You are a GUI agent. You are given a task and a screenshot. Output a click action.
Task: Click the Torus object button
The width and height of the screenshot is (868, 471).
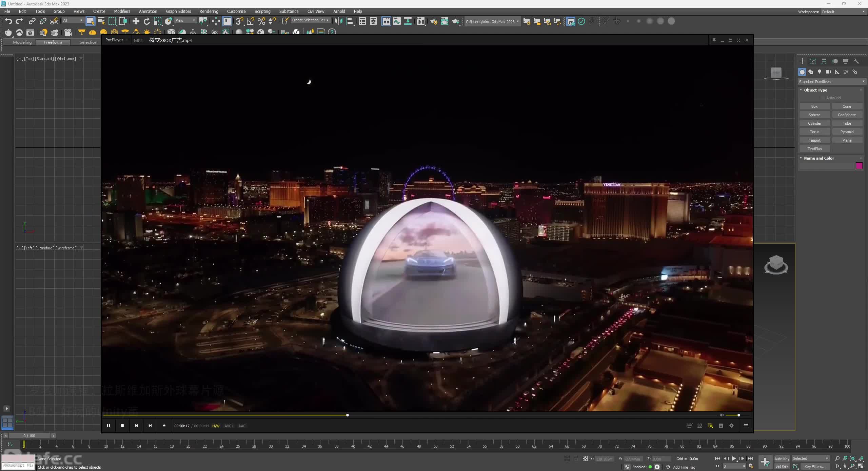pyautogui.click(x=814, y=132)
